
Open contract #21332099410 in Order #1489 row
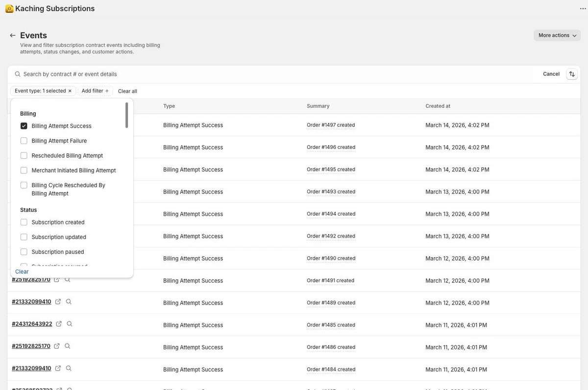31,302
